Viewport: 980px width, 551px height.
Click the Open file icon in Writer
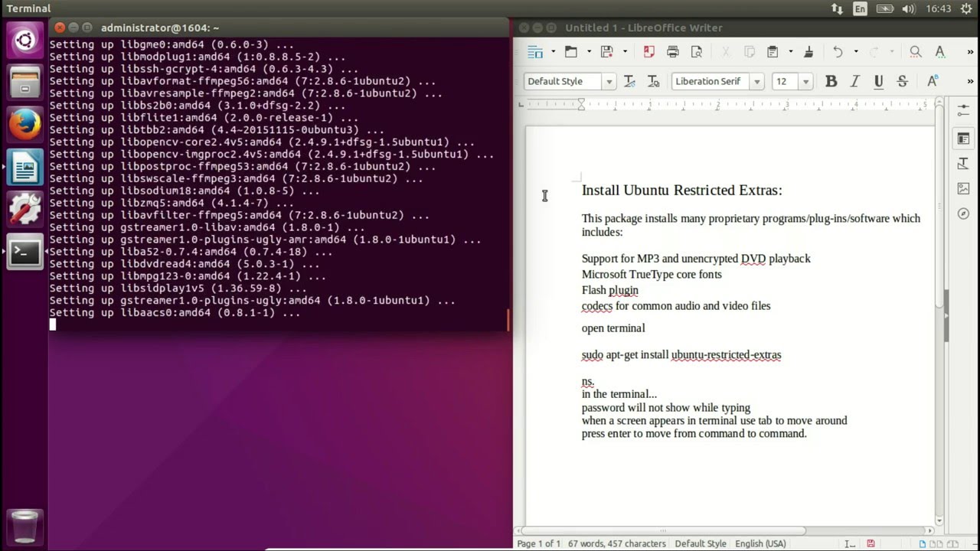tap(571, 52)
